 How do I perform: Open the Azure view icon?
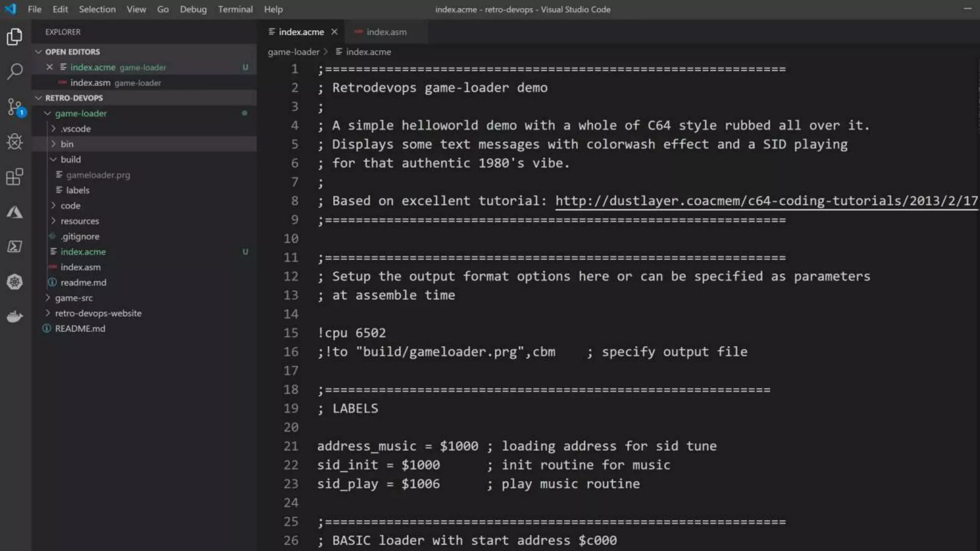(15, 212)
